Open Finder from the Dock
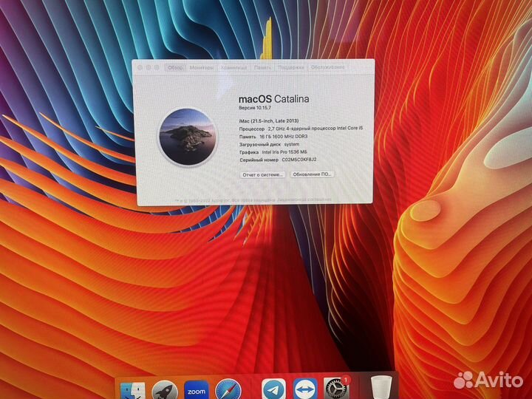Viewport: 532px width, 399px height. [x=133, y=391]
